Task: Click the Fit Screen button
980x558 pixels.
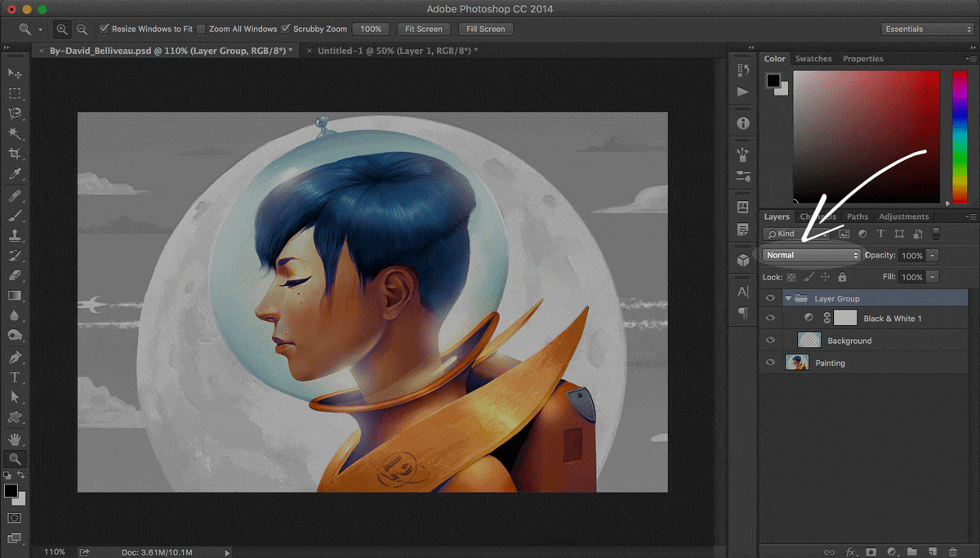Action: point(424,29)
